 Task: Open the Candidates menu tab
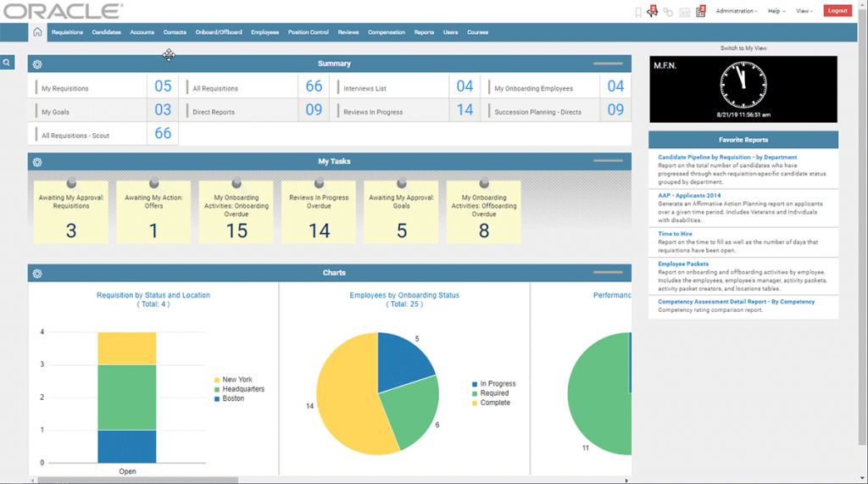click(106, 32)
